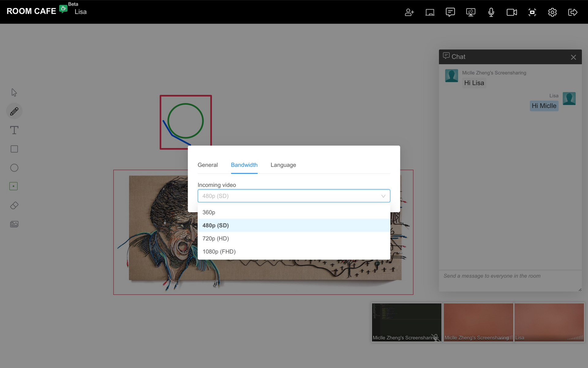Close the Chat panel
This screenshot has height=368, width=588.
[x=573, y=57]
